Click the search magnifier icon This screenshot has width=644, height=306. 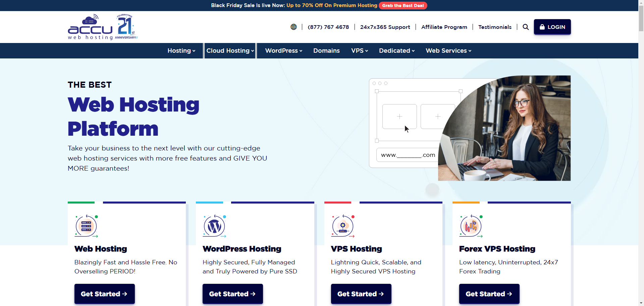pos(526,27)
